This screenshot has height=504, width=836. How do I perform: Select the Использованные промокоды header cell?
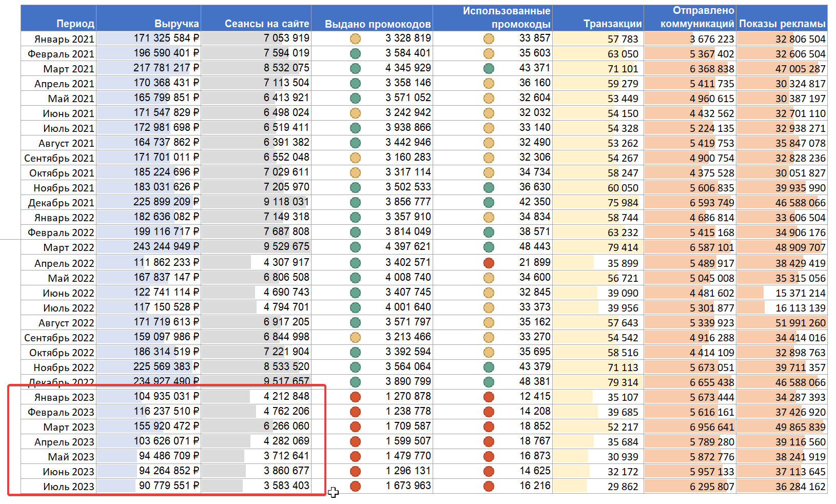point(493,18)
